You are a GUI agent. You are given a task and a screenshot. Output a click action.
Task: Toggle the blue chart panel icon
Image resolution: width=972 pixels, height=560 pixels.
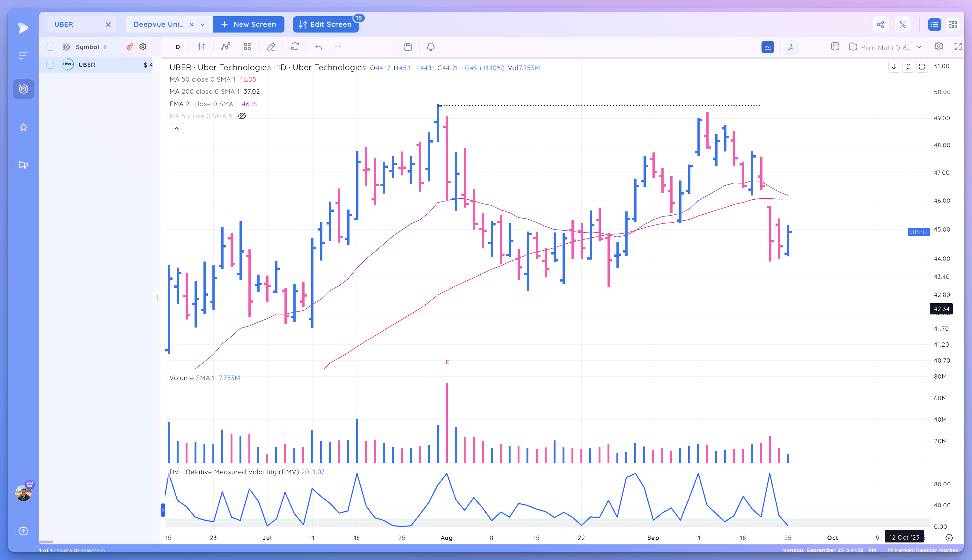tap(768, 47)
